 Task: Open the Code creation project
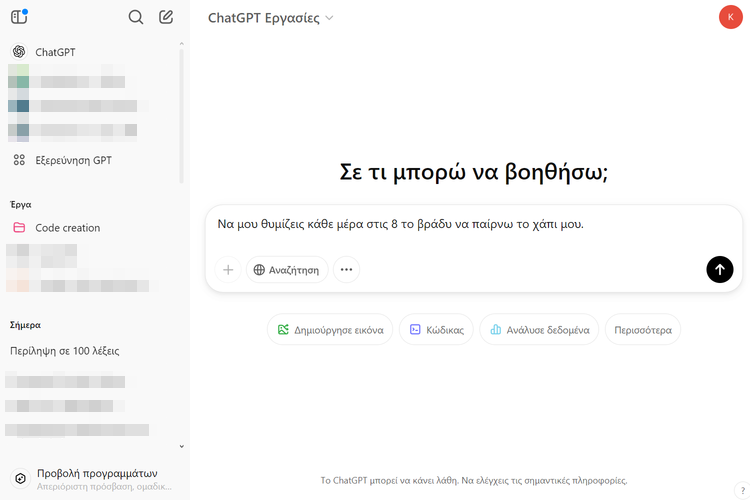(x=67, y=228)
